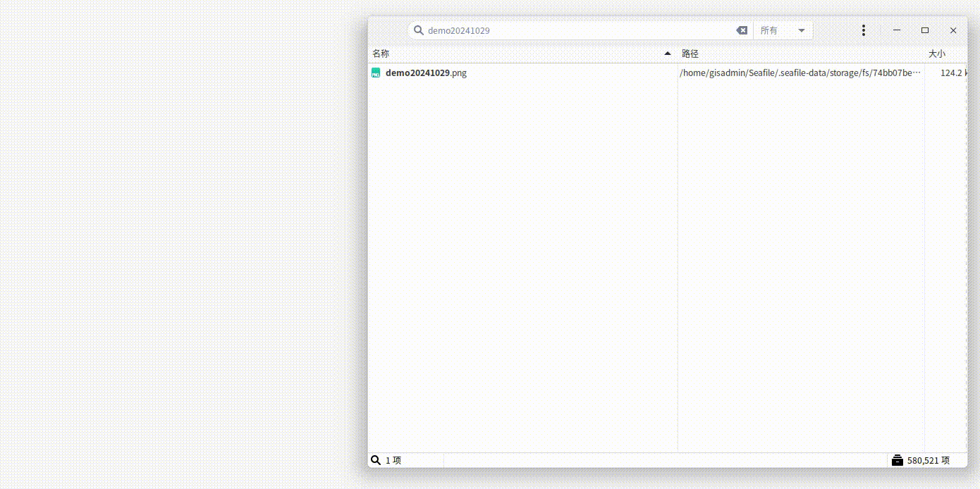The width and height of the screenshot is (980, 489).
Task: Click the filter dropdown arrow
Action: [802, 30]
